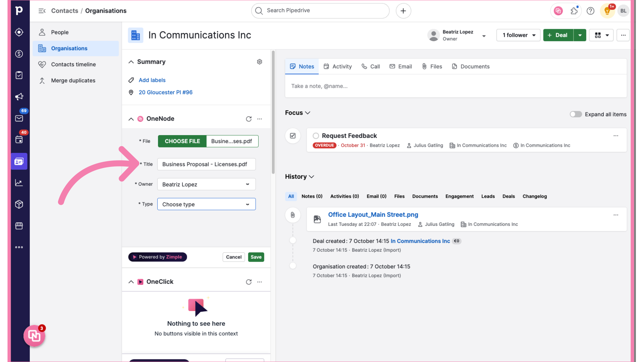Open Deals dollar icon in sidebar
644x362 pixels.
19,54
